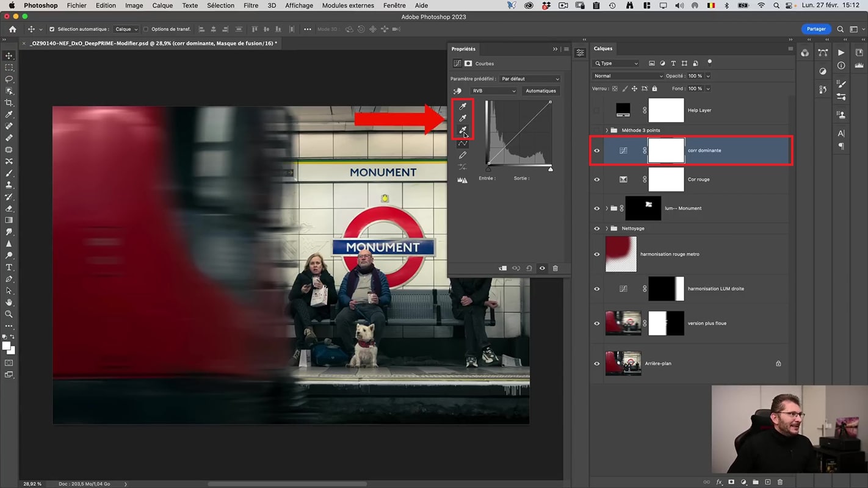
Task: Select the Arrière-plan layer thumbnail
Action: [623, 364]
